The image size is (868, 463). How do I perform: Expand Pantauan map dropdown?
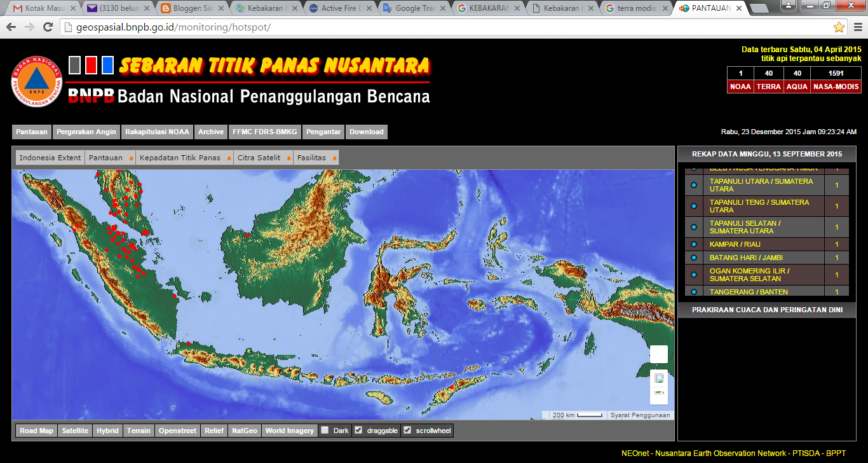click(x=111, y=158)
